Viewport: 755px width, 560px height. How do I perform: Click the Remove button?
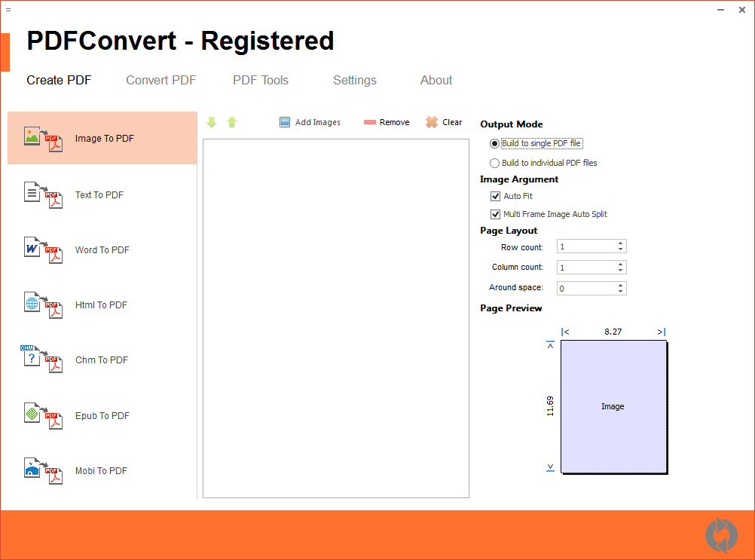coord(387,122)
